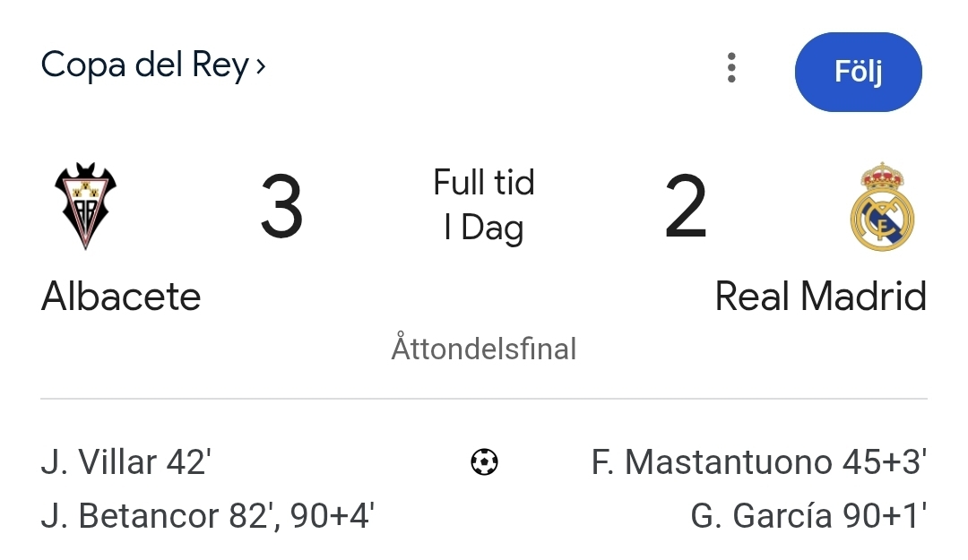Click the soccer ball goals icon
Viewport: 968px width, 560px height.
(484, 462)
